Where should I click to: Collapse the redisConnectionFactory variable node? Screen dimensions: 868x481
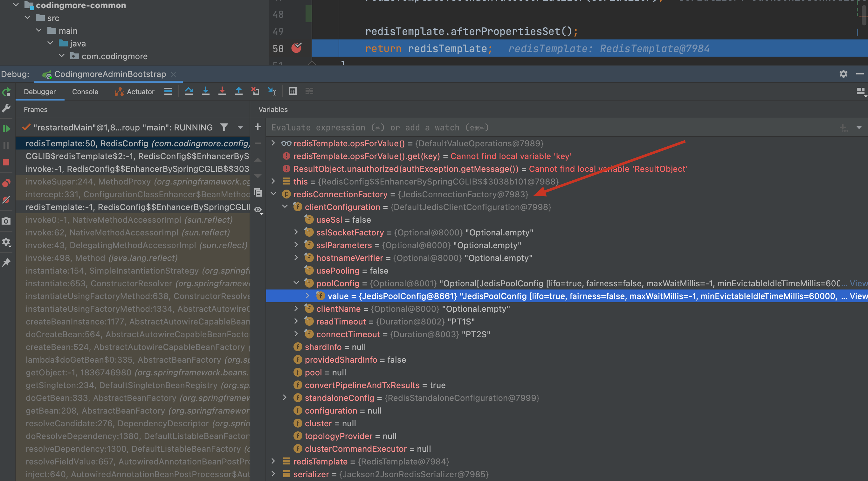pos(274,194)
